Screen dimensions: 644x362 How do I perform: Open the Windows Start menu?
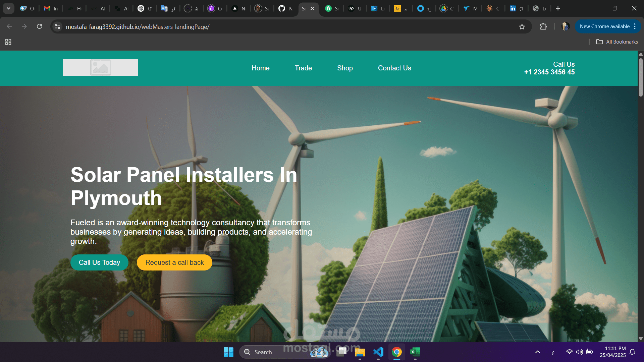point(228,352)
